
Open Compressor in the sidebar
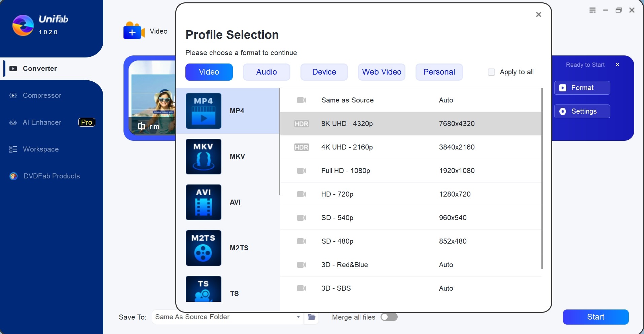[42, 96]
